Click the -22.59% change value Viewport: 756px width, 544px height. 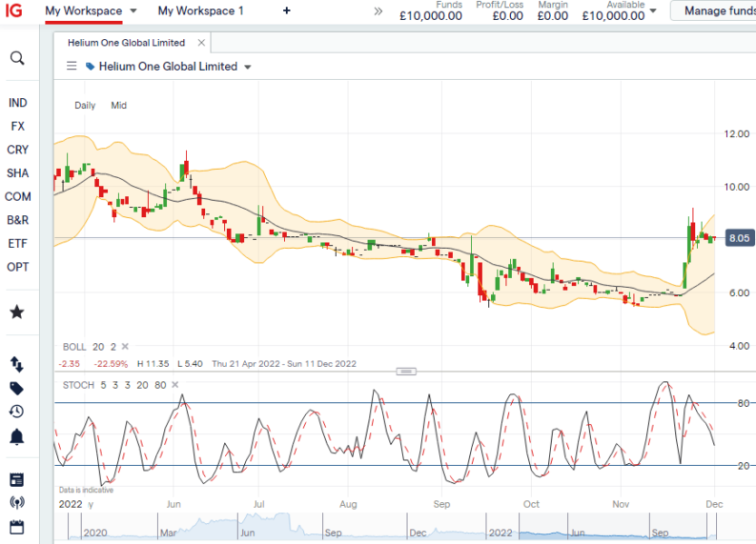click(111, 364)
